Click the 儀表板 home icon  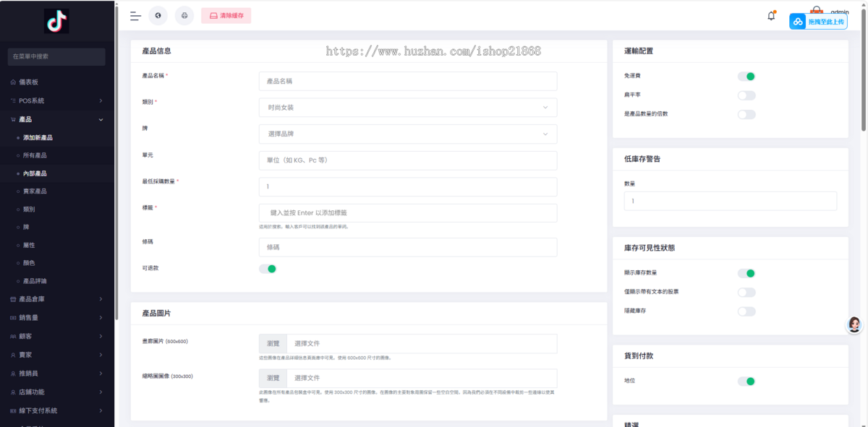coord(13,82)
